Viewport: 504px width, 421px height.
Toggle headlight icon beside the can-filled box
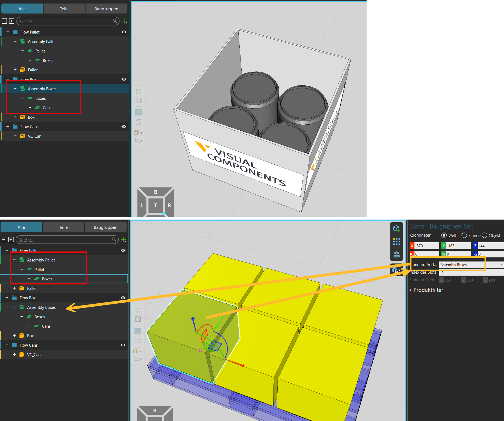coord(139,112)
